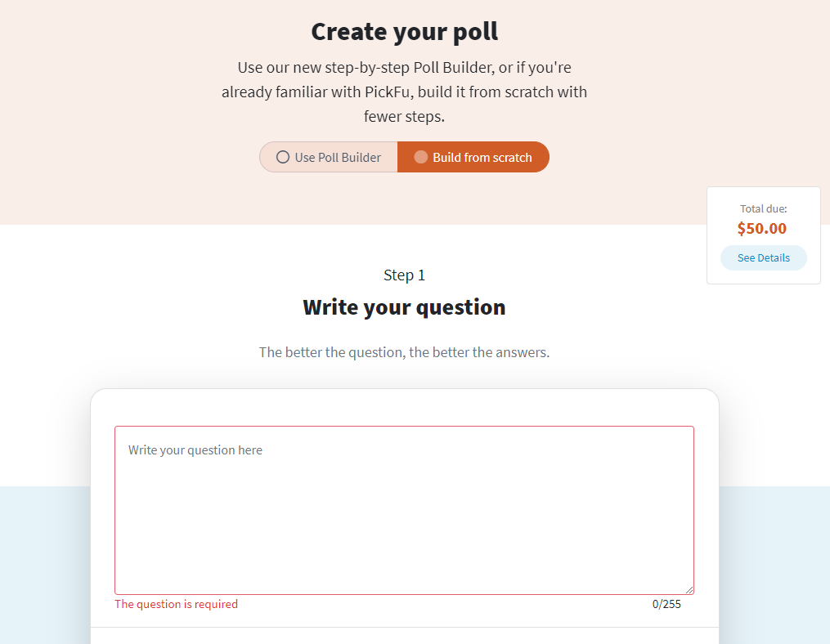Click the resize grip of the question textarea
The image size is (830, 644).
point(689,590)
